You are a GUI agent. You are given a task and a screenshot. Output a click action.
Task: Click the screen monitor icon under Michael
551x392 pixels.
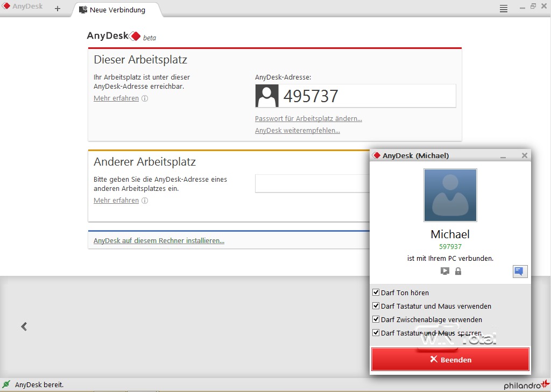pos(445,271)
